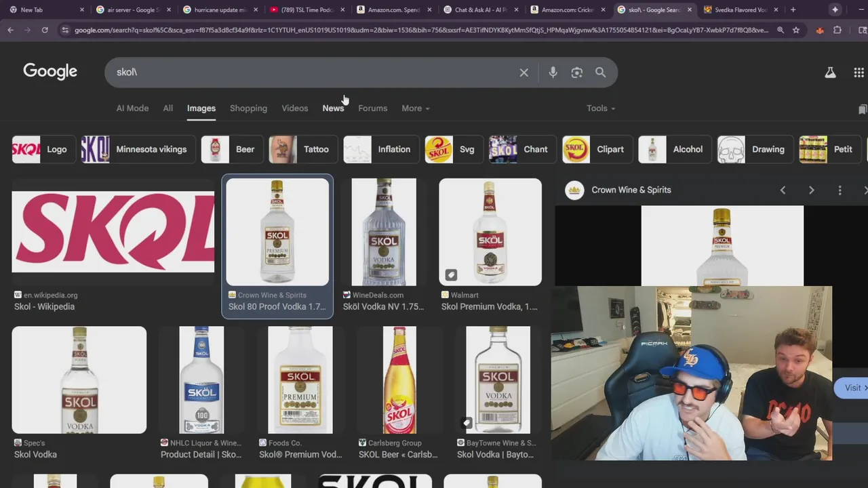Show next image in preview panel
This screenshot has width=868, height=488.
tap(811, 190)
